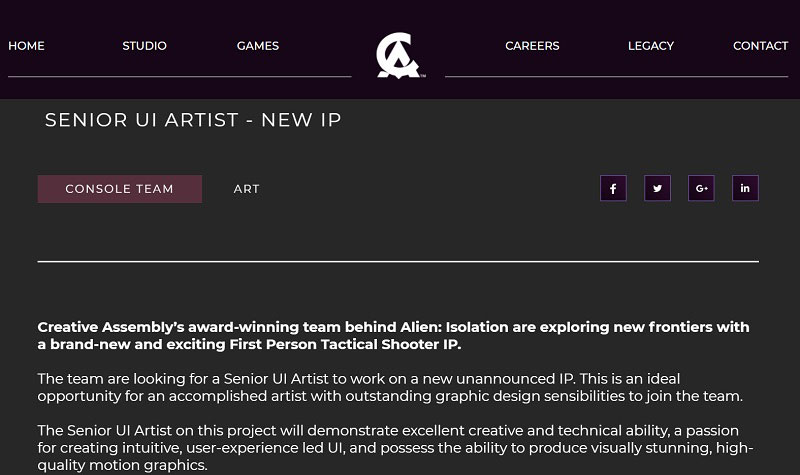Open the CAREERS section

pyautogui.click(x=532, y=46)
